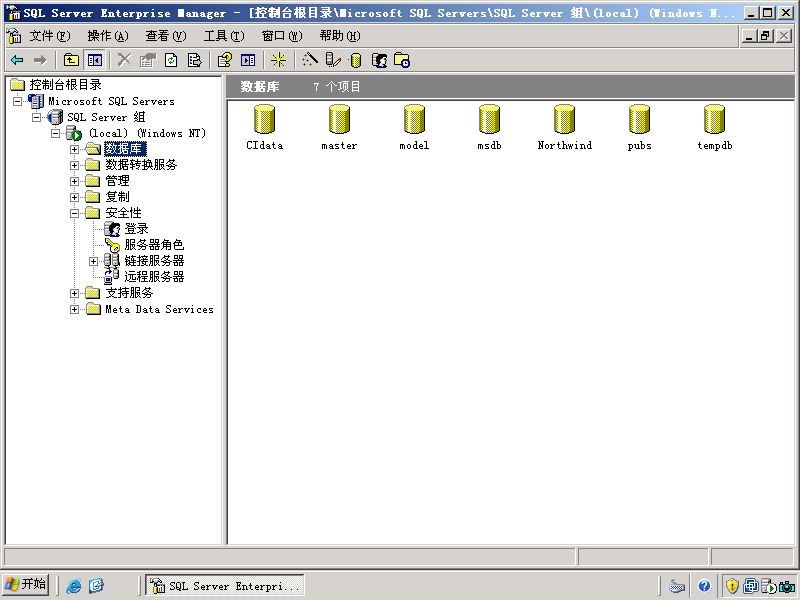Click the New Login toolbar icon
The height and width of the screenshot is (600, 800).
[379, 60]
